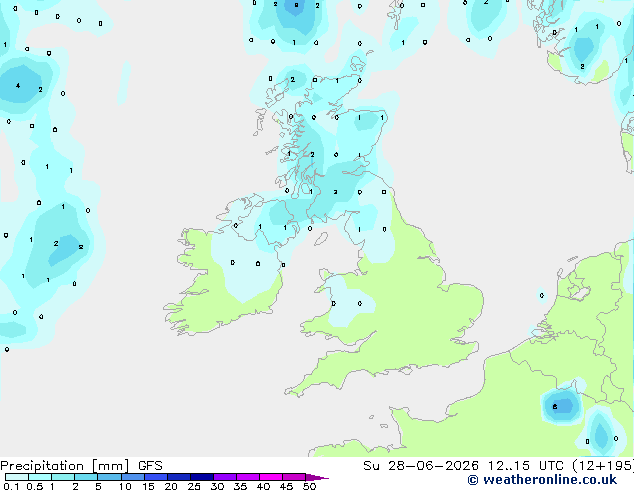
Task: Click the '4' value in Atlantic rain cell
Action: coord(18,85)
